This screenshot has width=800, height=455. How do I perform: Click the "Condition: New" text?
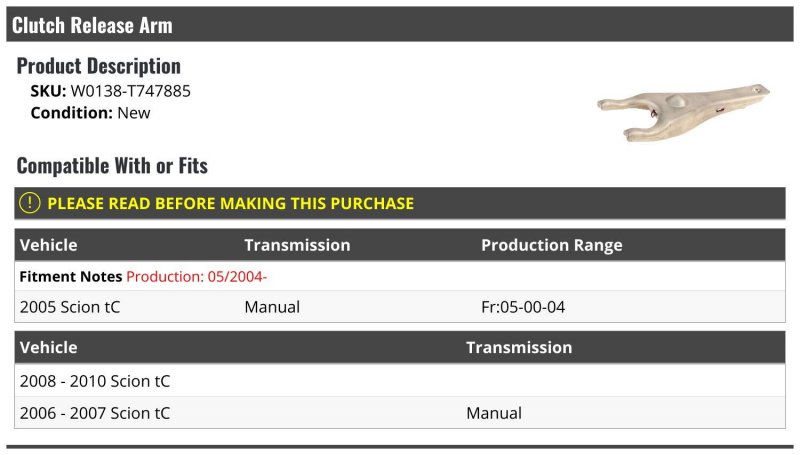(90, 113)
